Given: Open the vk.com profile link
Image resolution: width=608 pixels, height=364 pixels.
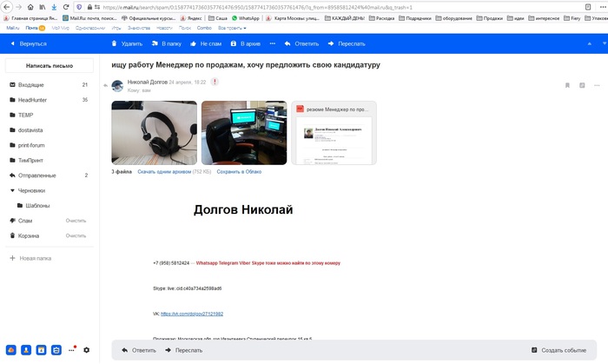Looking at the screenshot, I should click(192, 314).
